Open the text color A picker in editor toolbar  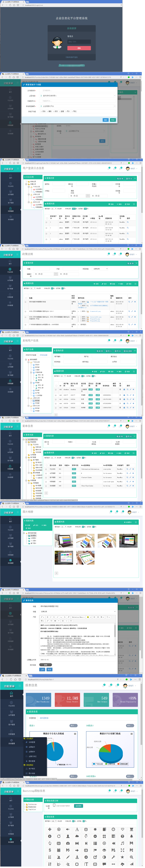88,617
